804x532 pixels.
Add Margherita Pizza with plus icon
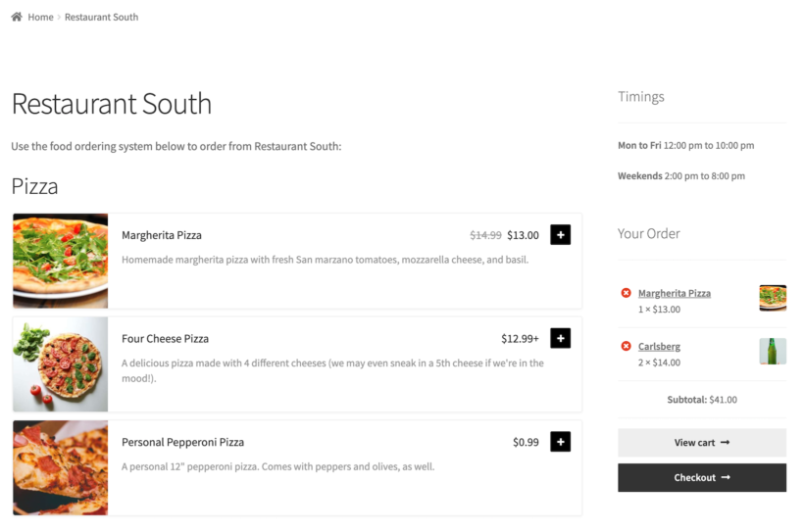(x=560, y=234)
